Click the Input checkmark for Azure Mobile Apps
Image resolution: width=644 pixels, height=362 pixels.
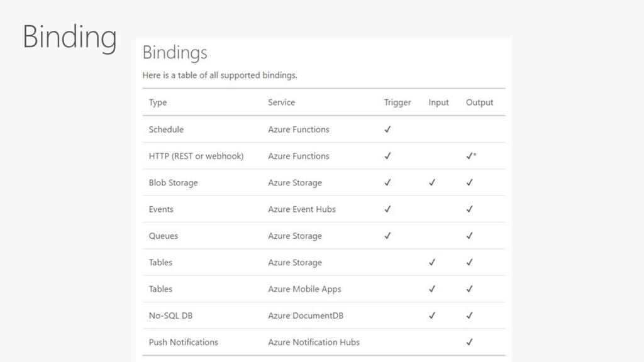(431, 289)
